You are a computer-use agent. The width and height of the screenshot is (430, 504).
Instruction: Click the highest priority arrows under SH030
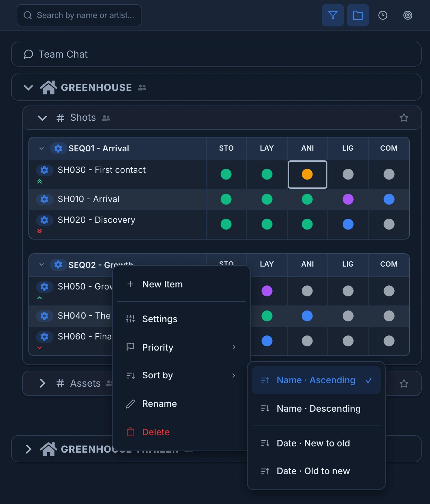40,182
